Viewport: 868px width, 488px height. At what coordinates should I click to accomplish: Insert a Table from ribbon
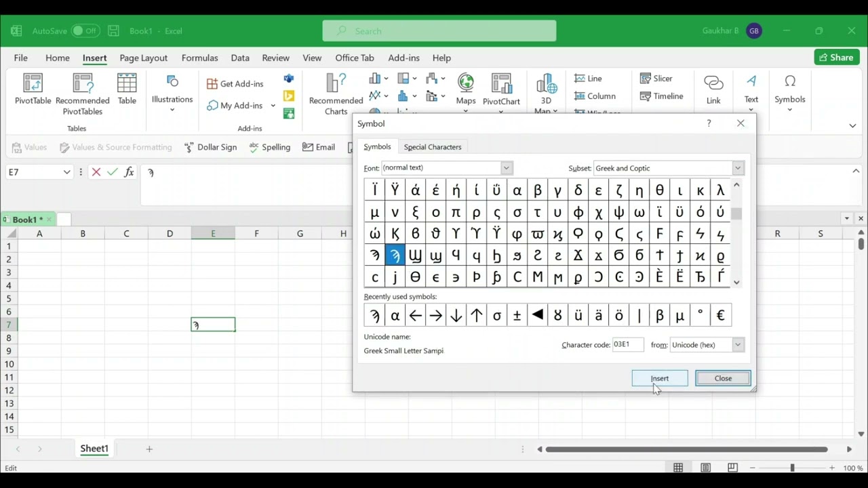point(127,89)
